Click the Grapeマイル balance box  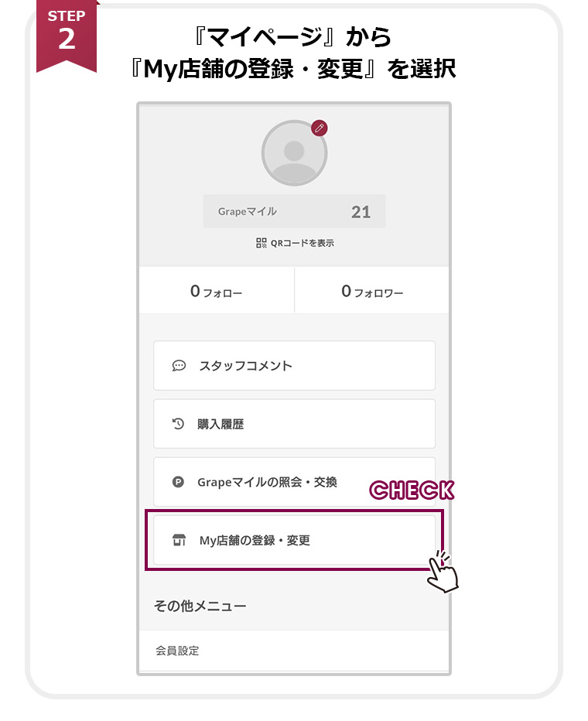(294, 211)
